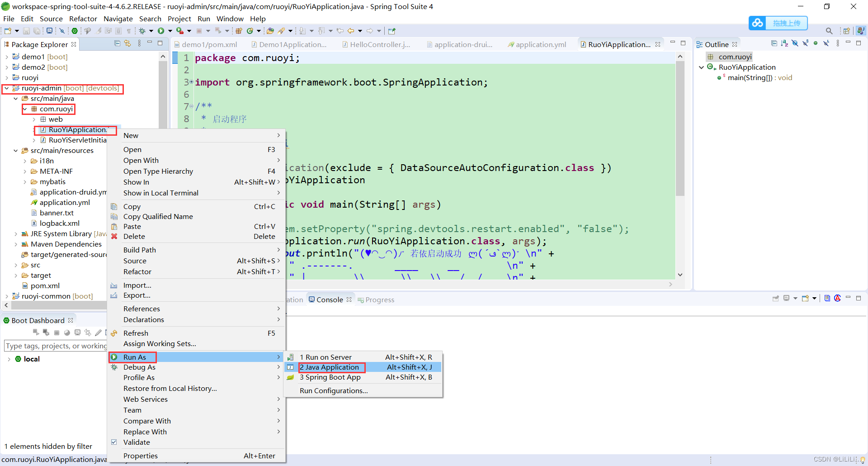This screenshot has height=466, width=868.
Task: Click 'Run Configurations...' in the submenu
Action: pyautogui.click(x=334, y=391)
